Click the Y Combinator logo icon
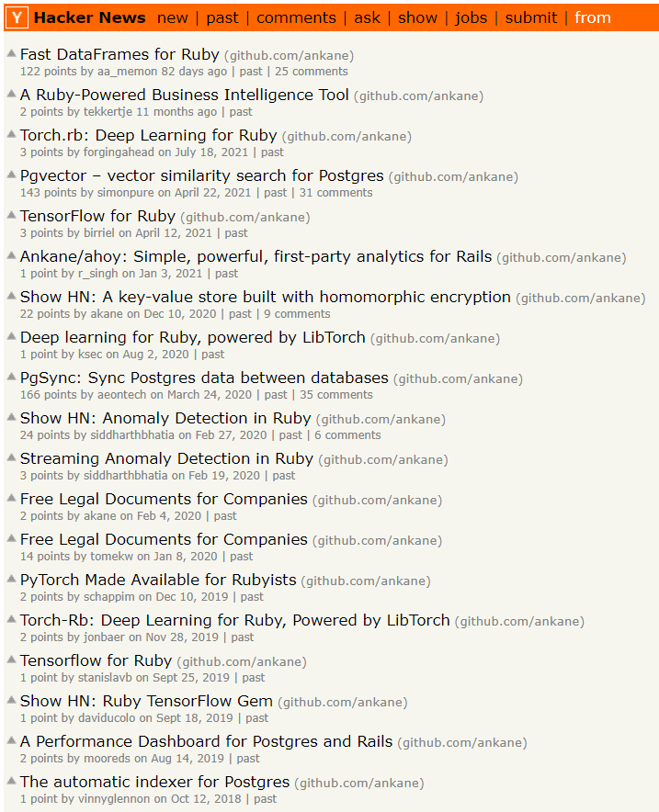Image resolution: width=659 pixels, height=812 pixels. (17, 17)
